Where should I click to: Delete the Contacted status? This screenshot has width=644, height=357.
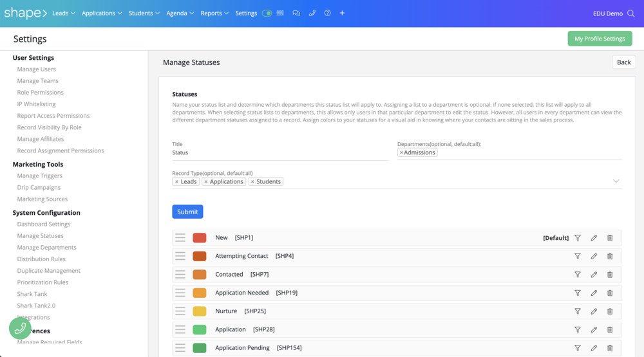610,275
